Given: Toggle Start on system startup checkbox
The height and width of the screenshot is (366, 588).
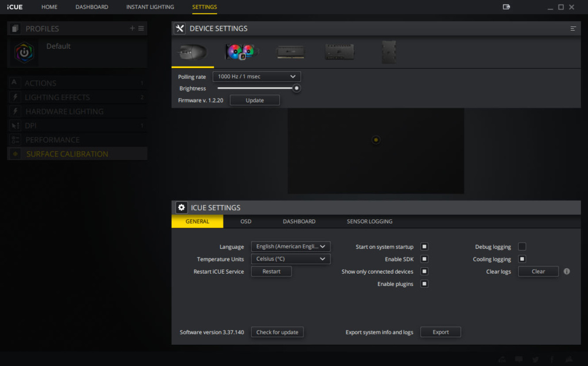Looking at the screenshot, I should 425,247.
